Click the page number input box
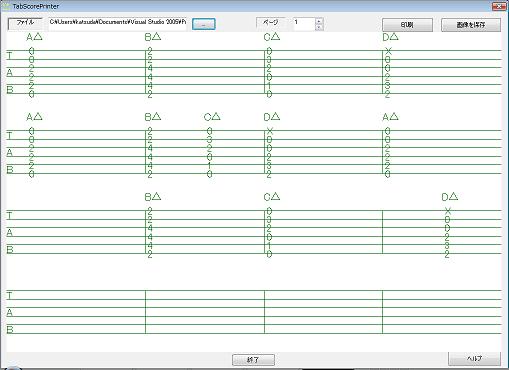Image resolution: width=509 pixels, height=370 pixels. click(x=304, y=24)
